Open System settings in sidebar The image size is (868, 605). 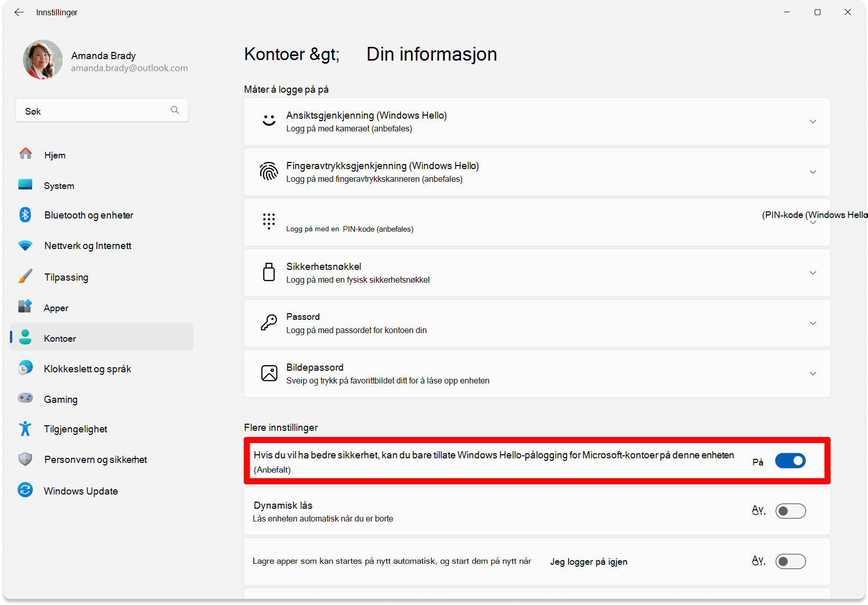pos(102,185)
